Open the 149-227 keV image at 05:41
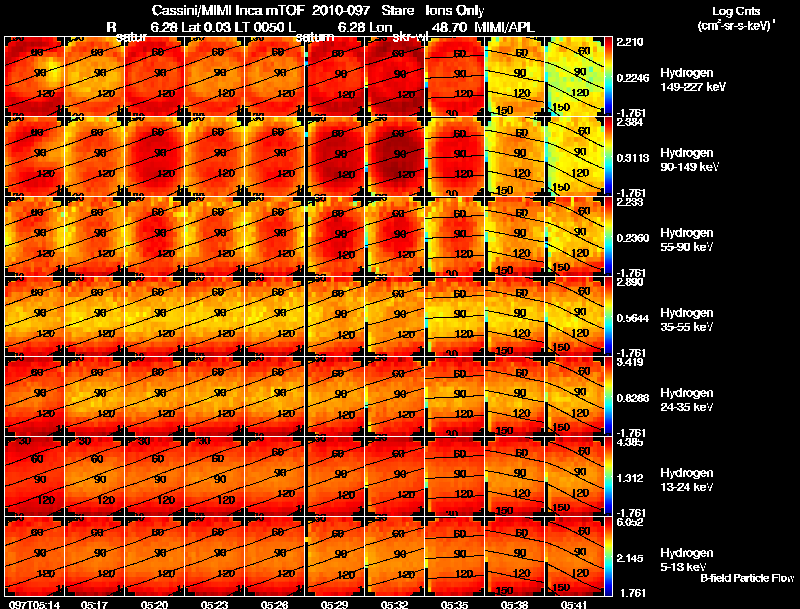 pos(574,76)
